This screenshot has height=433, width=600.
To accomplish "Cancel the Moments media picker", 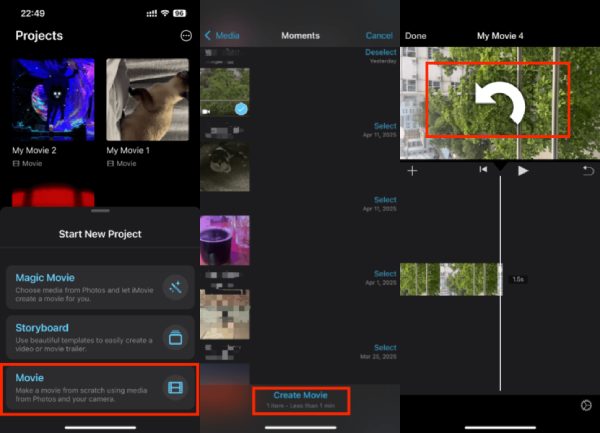I will pos(379,36).
